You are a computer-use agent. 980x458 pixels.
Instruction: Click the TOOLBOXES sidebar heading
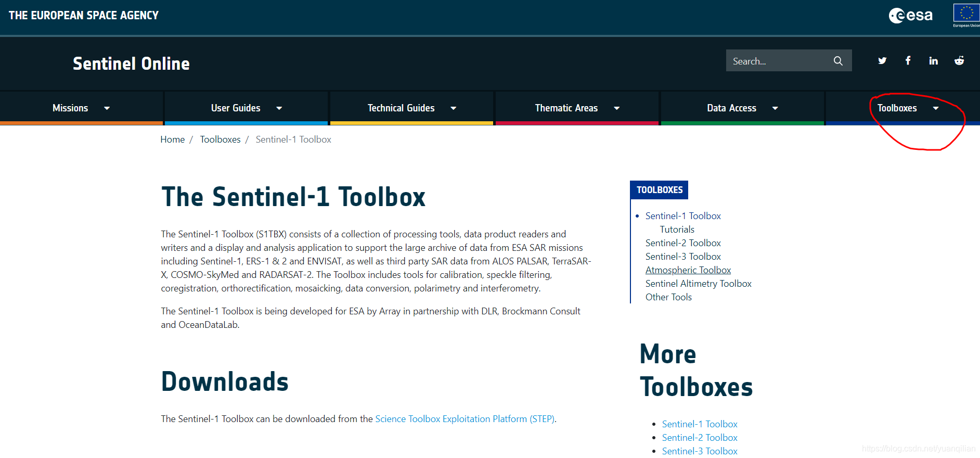point(659,190)
